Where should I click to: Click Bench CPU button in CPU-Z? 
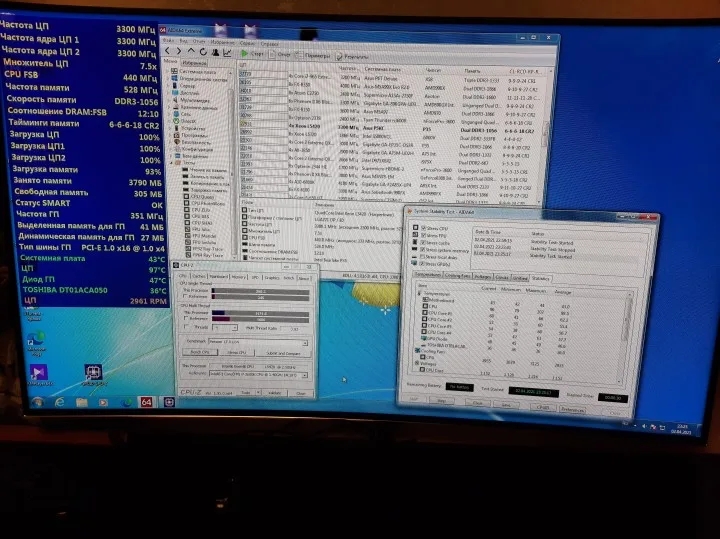click(200, 352)
